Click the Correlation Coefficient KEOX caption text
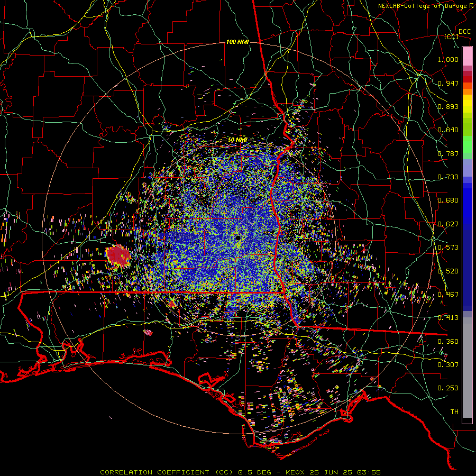 tap(241, 472)
